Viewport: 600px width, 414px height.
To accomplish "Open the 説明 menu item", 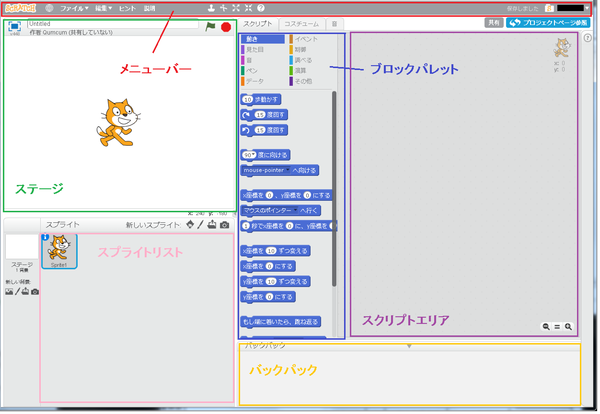I will (x=149, y=8).
